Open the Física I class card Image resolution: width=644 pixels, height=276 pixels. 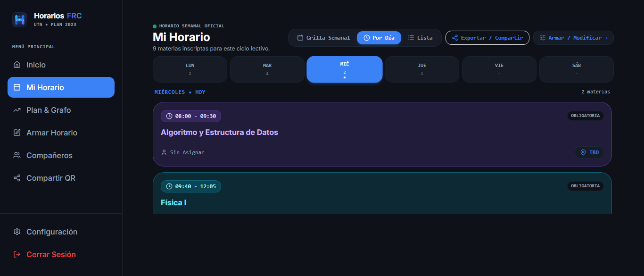click(x=382, y=193)
